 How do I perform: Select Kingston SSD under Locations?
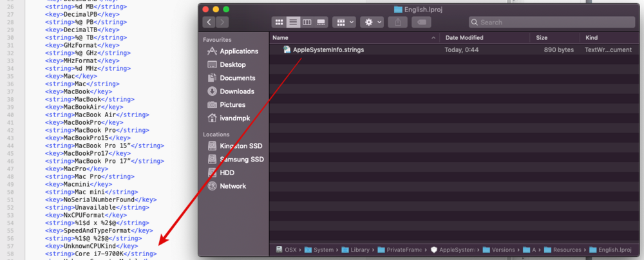(241, 146)
